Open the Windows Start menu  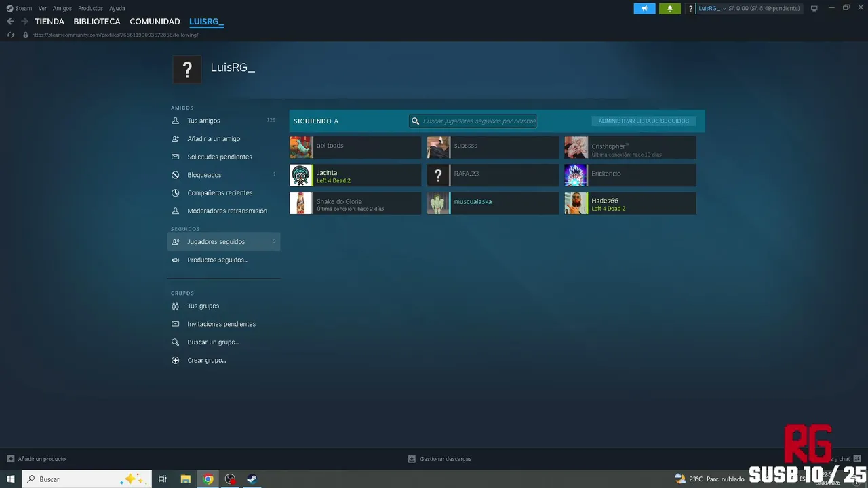[x=11, y=479]
